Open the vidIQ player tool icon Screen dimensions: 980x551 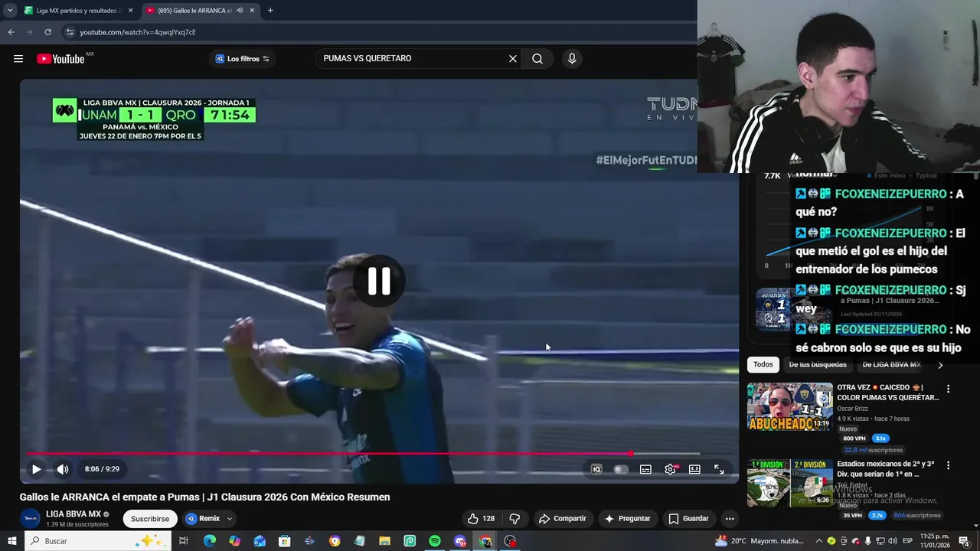click(x=596, y=469)
